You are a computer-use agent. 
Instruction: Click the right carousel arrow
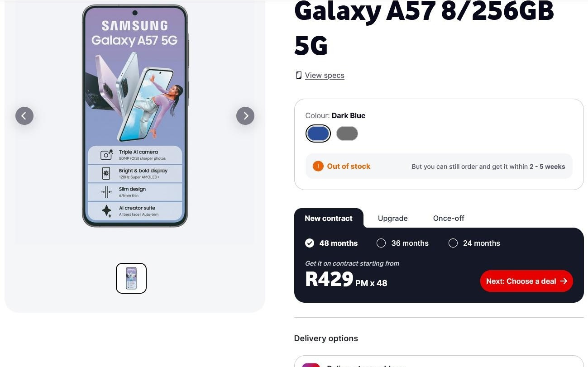(x=245, y=116)
